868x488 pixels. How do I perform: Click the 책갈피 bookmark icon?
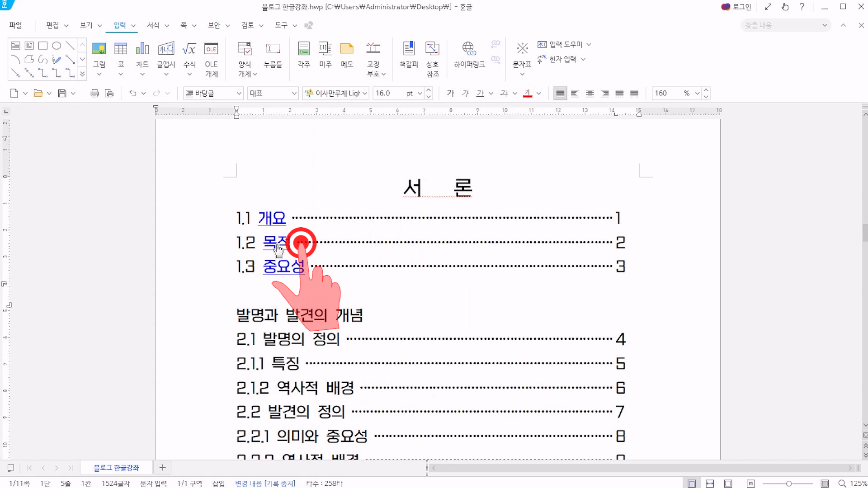[409, 49]
